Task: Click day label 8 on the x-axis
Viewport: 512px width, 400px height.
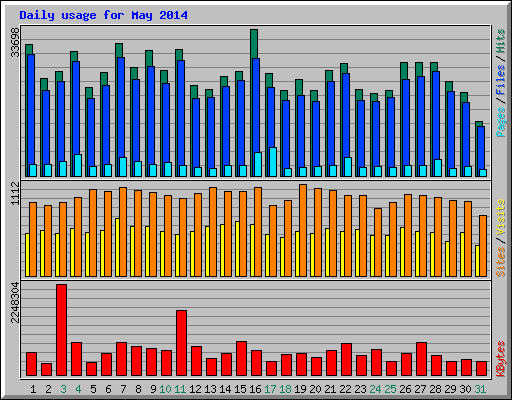Action: (x=138, y=389)
